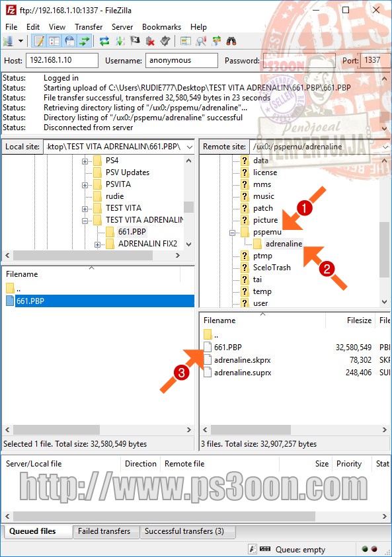This screenshot has width=392, height=557.
Task: Expand the PSVITA folder in local tree
Action: point(85,185)
